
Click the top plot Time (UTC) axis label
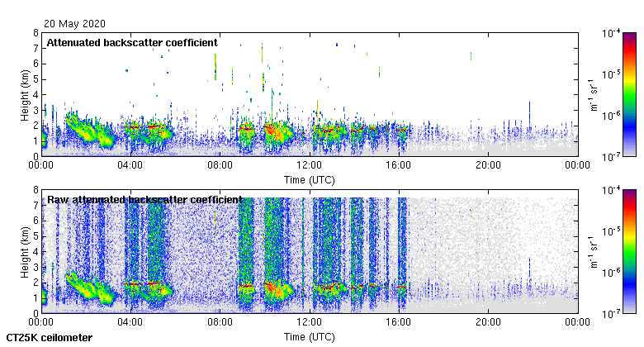tap(310, 180)
